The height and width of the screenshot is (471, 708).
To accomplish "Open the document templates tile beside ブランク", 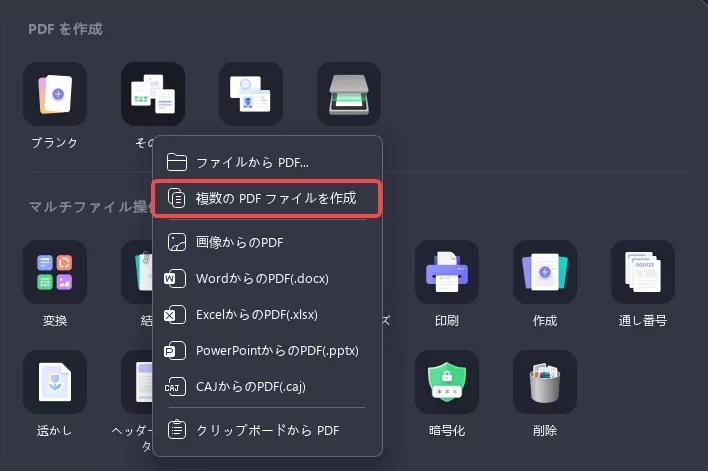I will (x=153, y=94).
